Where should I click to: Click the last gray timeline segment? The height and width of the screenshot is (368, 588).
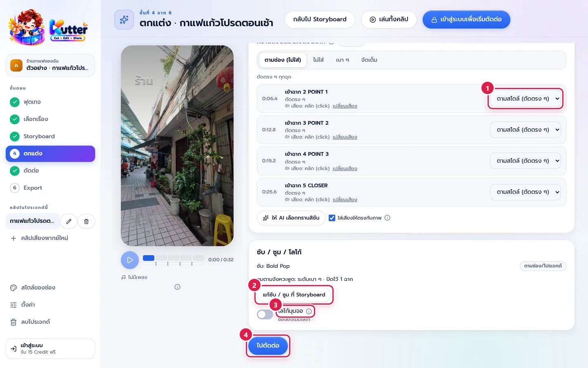coord(199,258)
